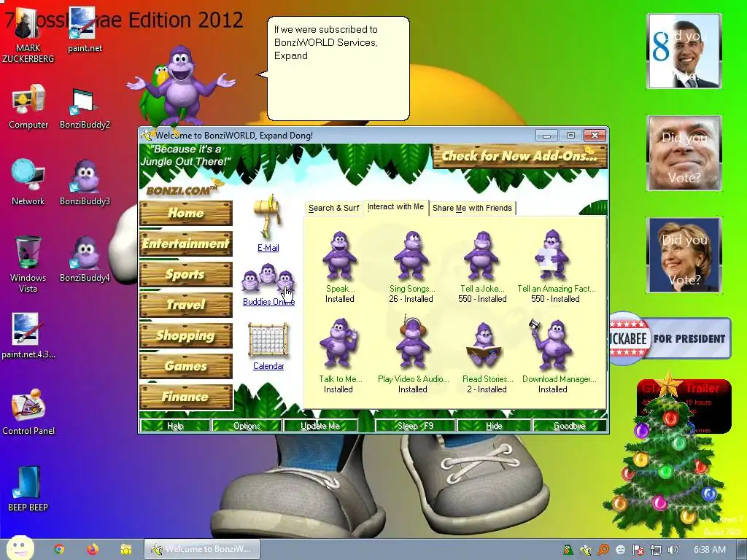Open the Speak add-on monkey icon

coord(339,256)
